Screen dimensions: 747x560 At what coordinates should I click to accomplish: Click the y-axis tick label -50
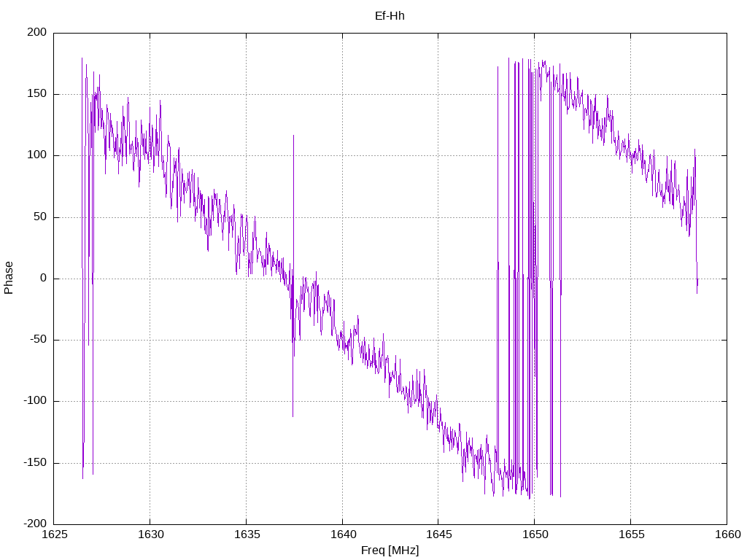[38, 340]
